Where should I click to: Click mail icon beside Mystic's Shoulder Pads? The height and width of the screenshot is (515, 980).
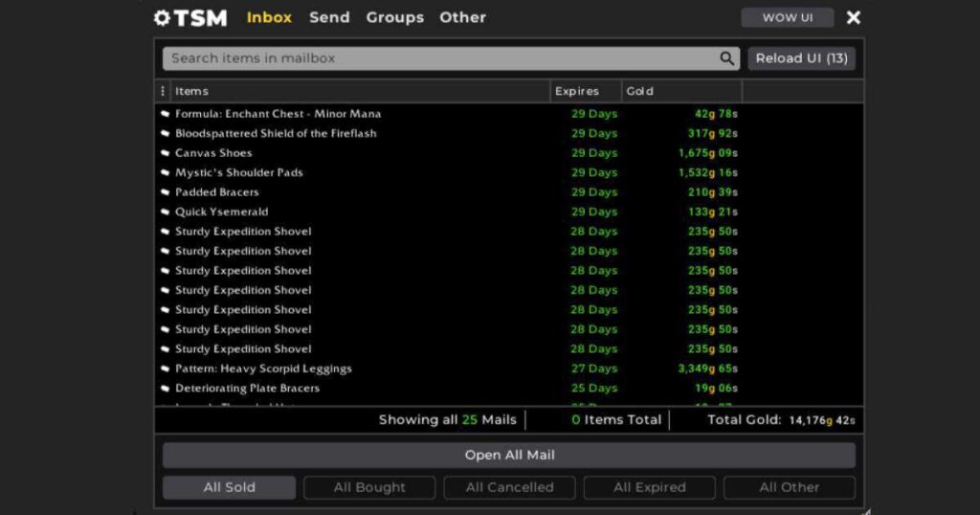(165, 172)
